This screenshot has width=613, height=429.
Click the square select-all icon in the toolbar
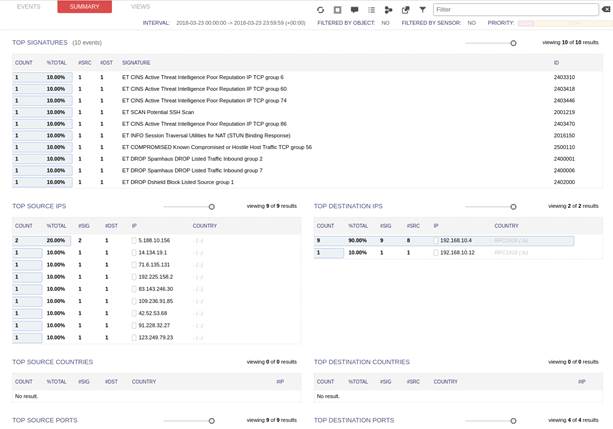[337, 9]
